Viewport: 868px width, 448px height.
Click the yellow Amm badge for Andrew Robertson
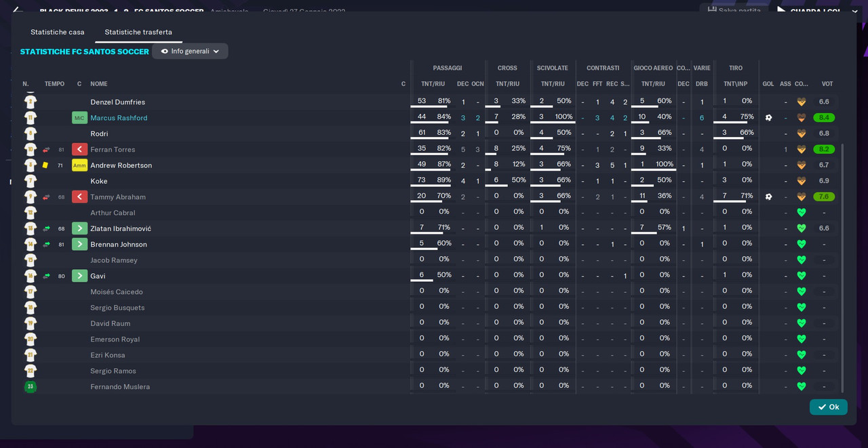coord(79,165)
